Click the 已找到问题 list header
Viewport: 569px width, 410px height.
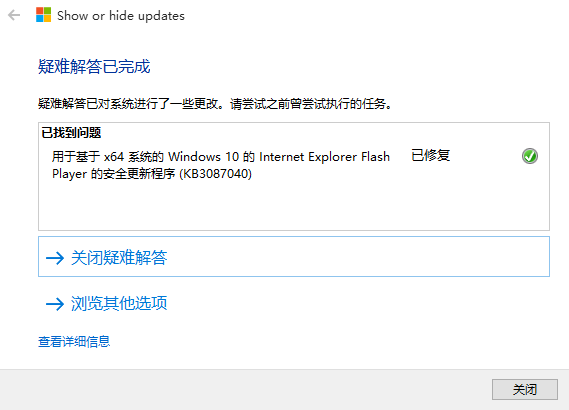(71, 133)
